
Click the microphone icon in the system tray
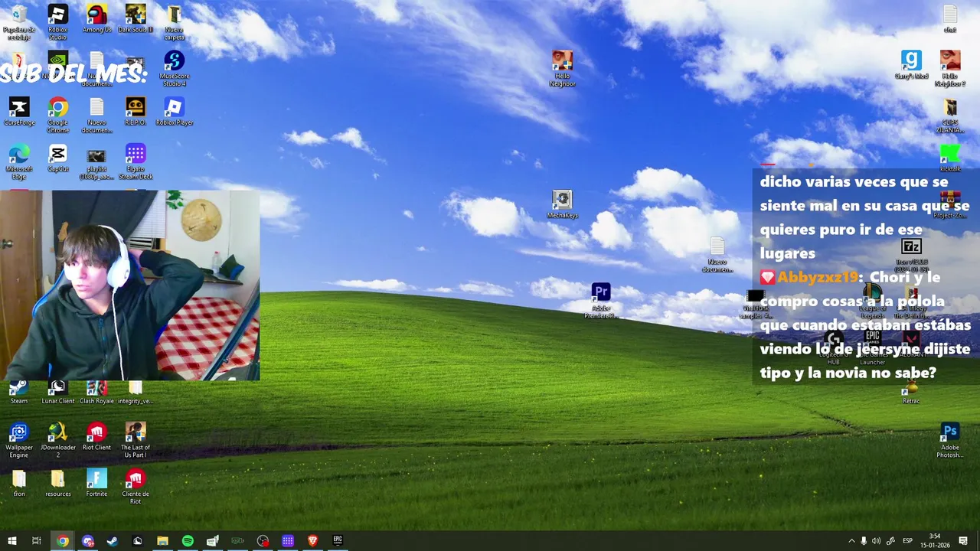[864, 541]
